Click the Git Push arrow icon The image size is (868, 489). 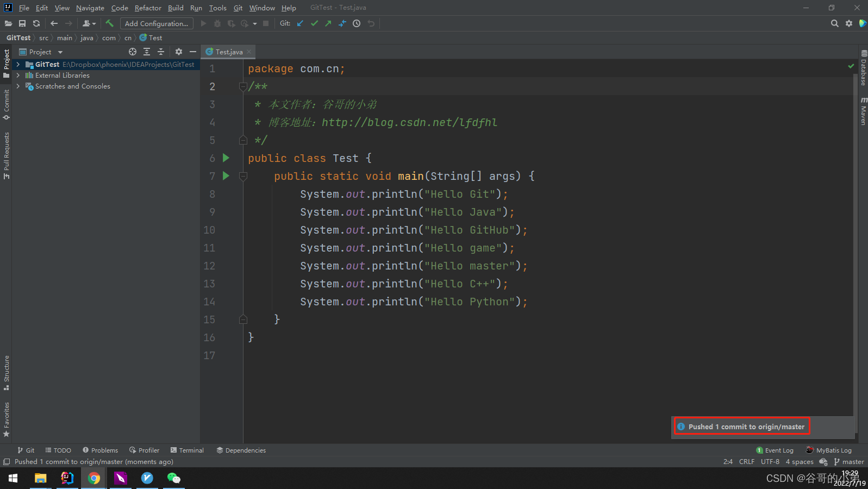point(328,23)
